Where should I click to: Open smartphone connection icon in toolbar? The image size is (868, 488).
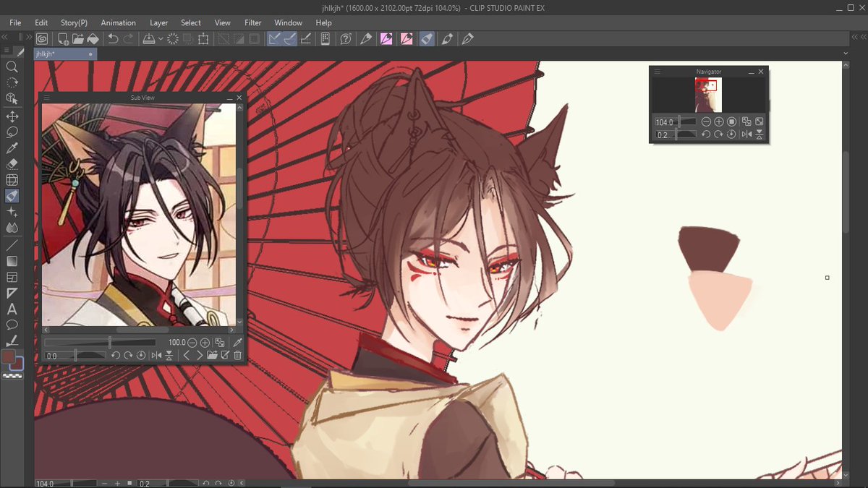[x=325, y=39]
